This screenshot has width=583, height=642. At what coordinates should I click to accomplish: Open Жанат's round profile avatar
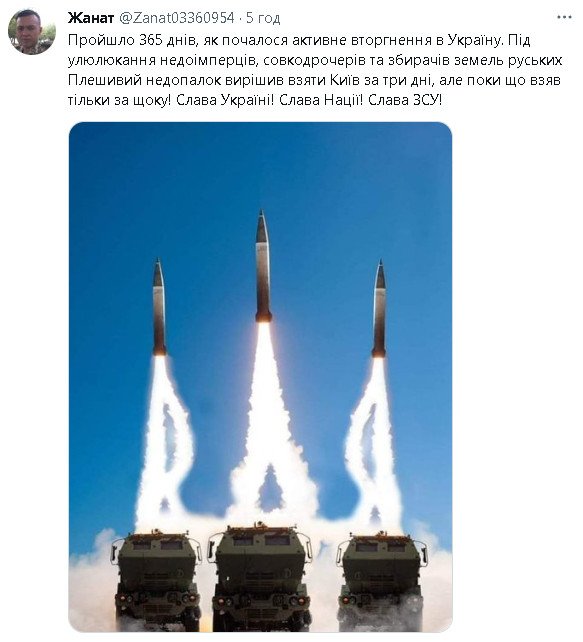coord(32,32)
